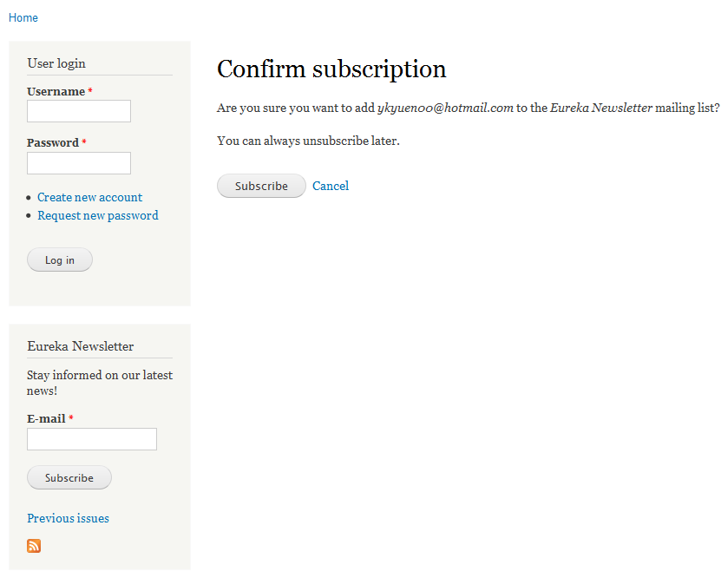Cancel the subscription confirmation

pos(331,186)
